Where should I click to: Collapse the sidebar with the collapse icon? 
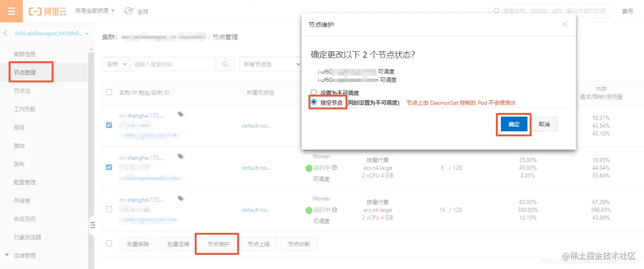pyautogui.click(x=92, y=225)
